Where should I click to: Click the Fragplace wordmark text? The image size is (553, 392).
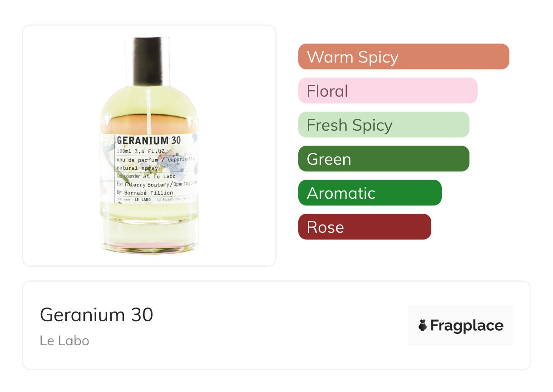pos(467,326)
